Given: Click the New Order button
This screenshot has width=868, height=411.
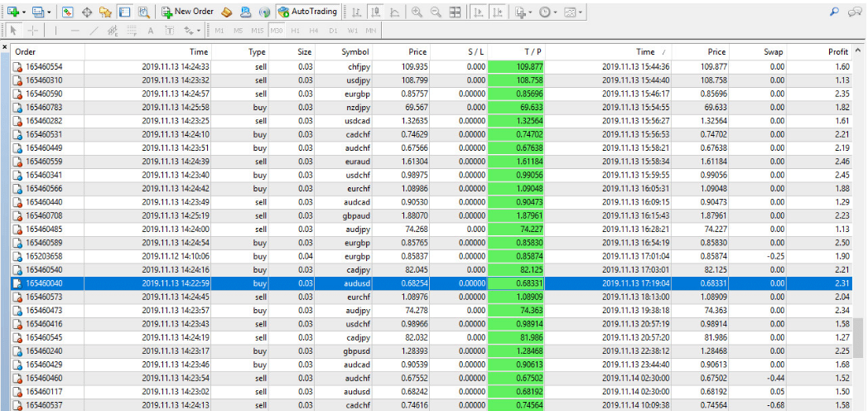Looking at the screenshot, I should click(x=187, y=12).
